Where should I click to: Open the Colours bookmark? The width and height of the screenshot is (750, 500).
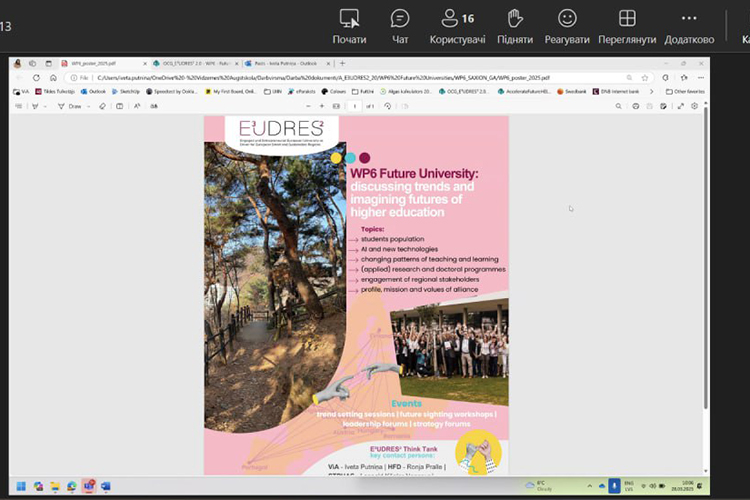click(333, 91)
